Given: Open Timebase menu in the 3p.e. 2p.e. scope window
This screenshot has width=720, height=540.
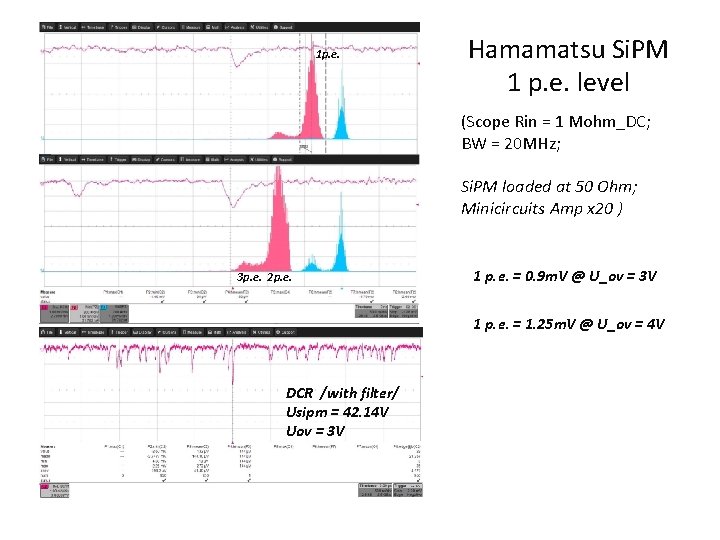Looking at the screenshot, I should 92,160.
